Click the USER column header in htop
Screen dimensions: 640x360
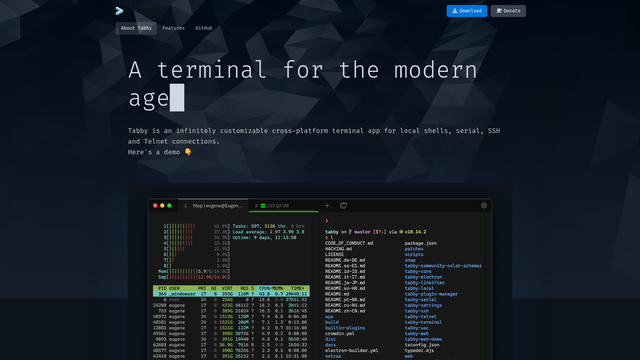tap(174, 288)
